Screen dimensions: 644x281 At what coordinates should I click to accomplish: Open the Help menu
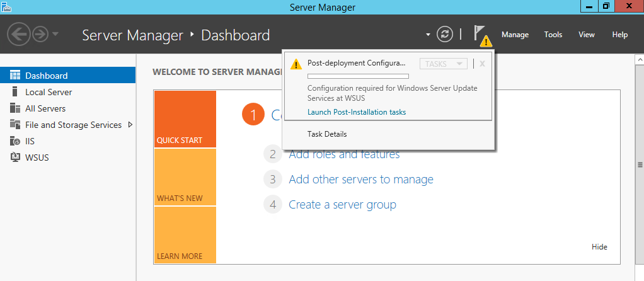tap(620, 35)
